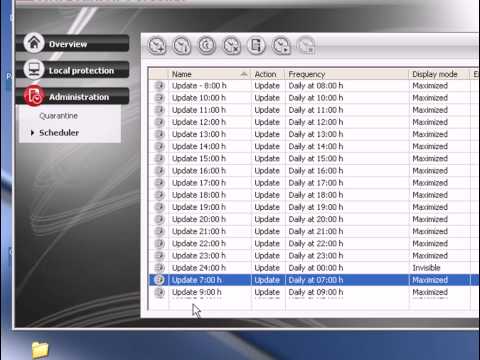
Task: Click the monitor icon beside Local protection
Action: point(34,70)
